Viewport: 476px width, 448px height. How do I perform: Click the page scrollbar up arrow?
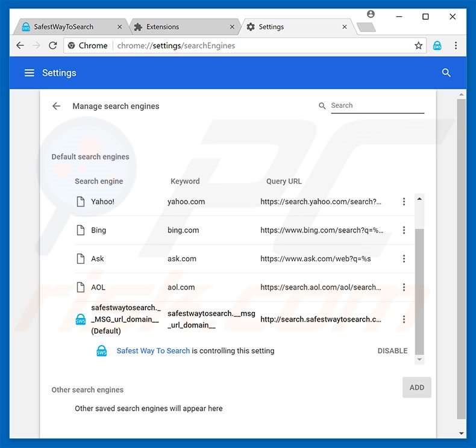[462, 95]
